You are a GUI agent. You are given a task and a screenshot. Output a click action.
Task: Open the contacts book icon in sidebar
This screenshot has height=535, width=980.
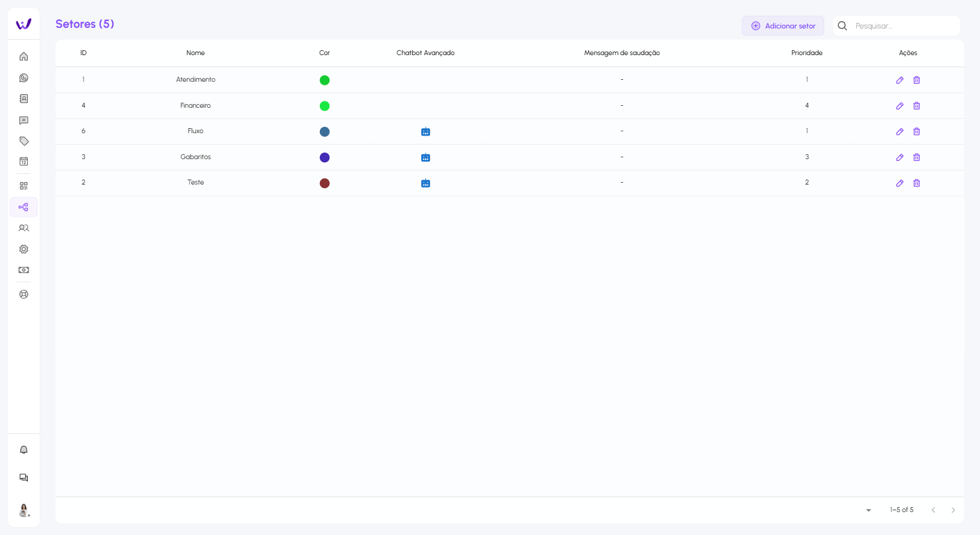[24, 99]
